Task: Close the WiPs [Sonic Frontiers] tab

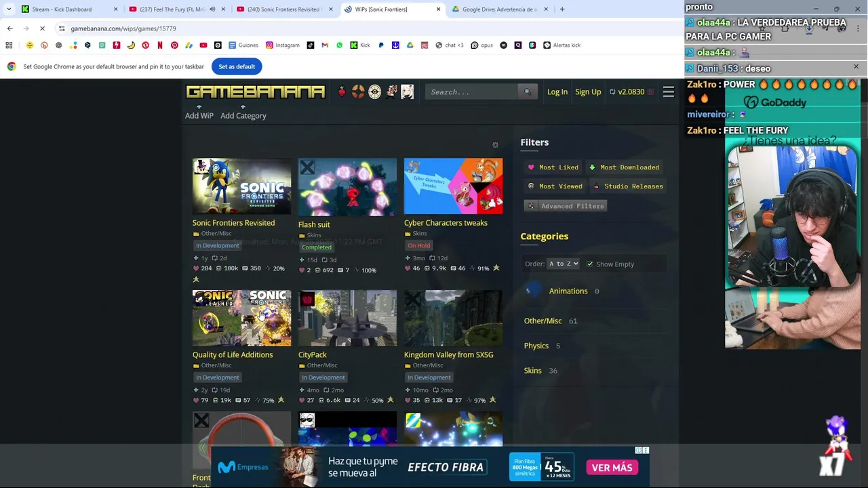Action: point(438,9)
